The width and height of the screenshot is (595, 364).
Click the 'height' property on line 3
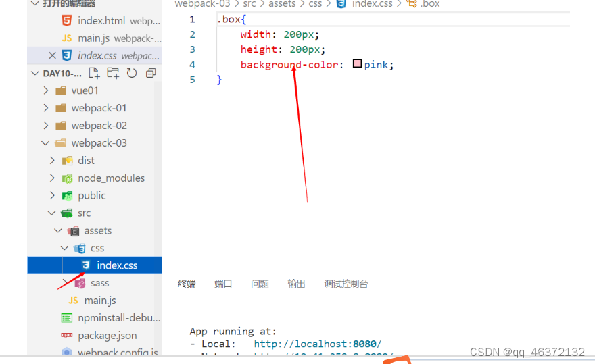click(x=259, y=50)
